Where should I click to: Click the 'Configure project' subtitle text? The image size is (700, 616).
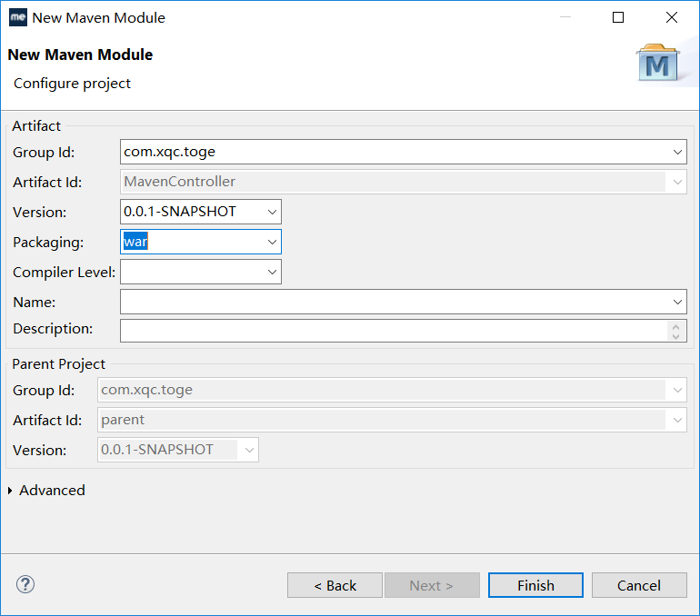[72, 84]
